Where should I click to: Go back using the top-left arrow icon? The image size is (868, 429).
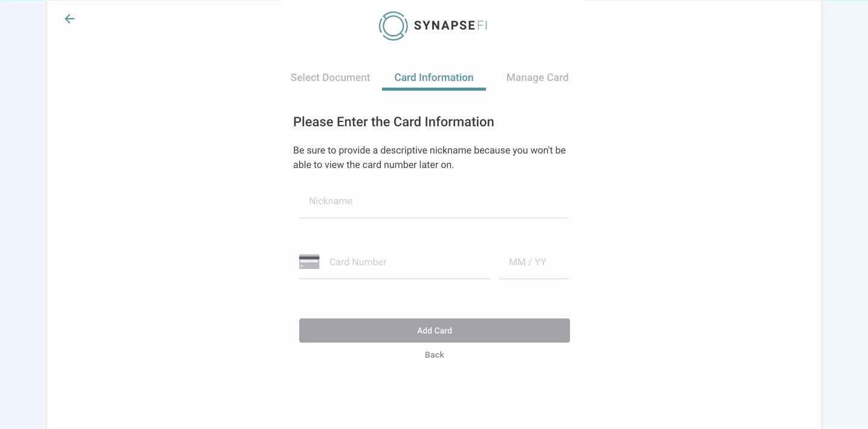coord(70,19)
